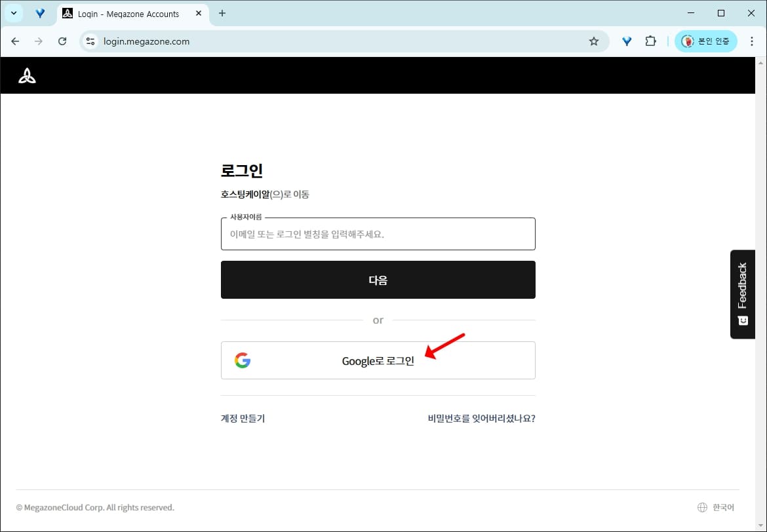Click the page scrollbar down arrow

[760, 525]
